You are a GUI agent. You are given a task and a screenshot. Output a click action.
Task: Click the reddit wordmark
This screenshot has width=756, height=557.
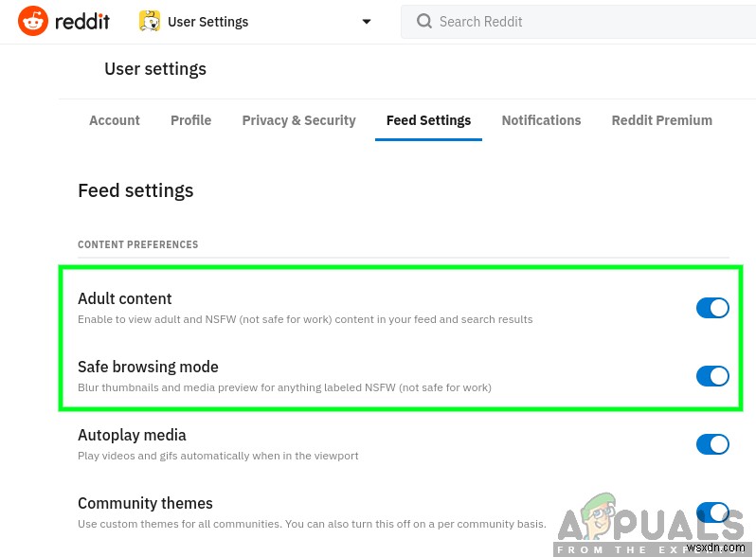(82, 21)
